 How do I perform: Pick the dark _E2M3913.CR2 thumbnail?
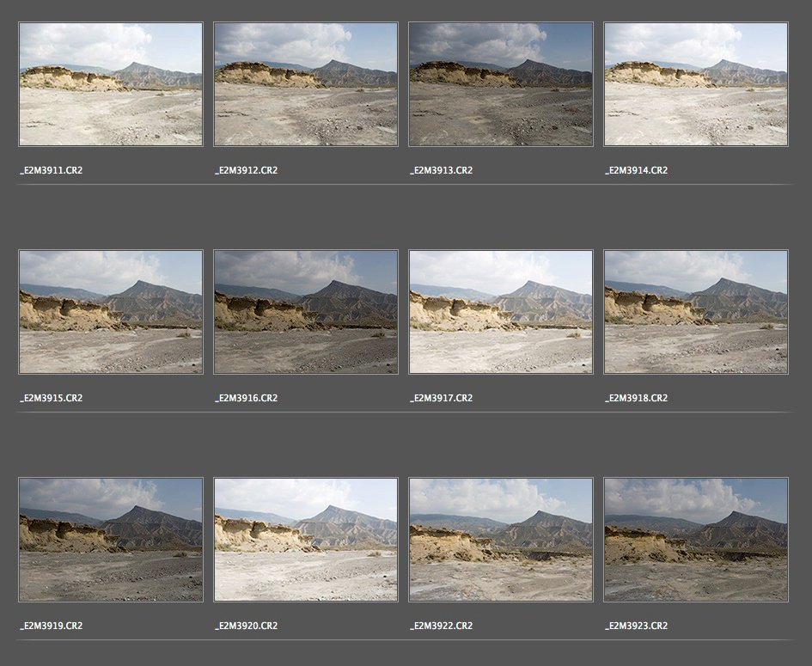click(x=501, y=84)
